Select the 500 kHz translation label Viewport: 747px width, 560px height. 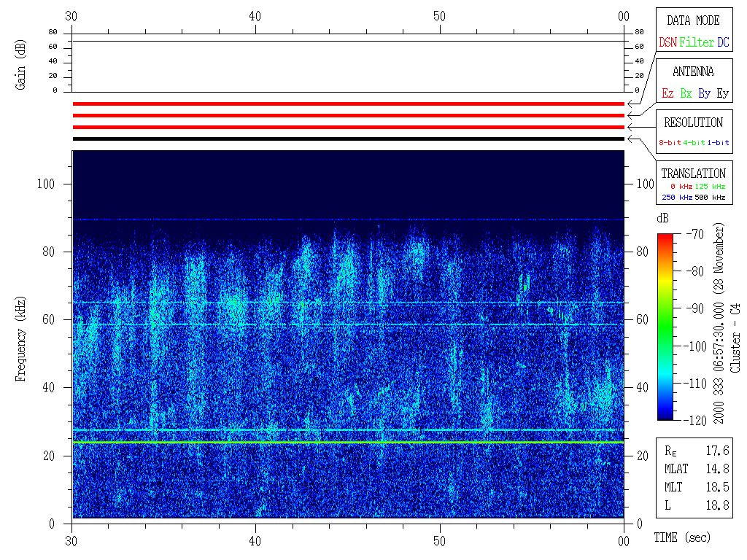click(710, 198)
